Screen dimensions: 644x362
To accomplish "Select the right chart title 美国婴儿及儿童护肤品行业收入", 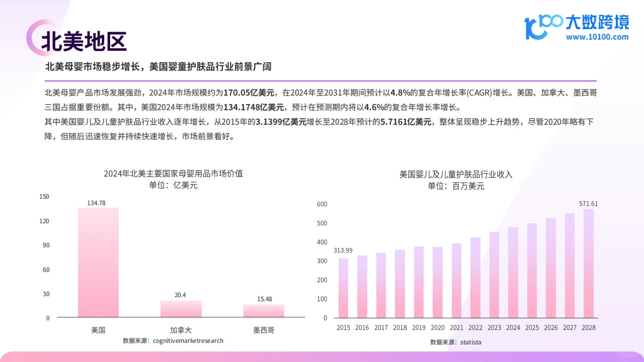I will (455, 173).
